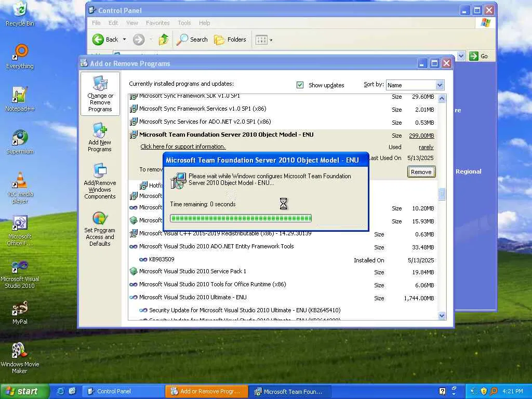Open the Help menu in Control Panel
The height and width of the screenshot is (399, 532).
(205, 23)
